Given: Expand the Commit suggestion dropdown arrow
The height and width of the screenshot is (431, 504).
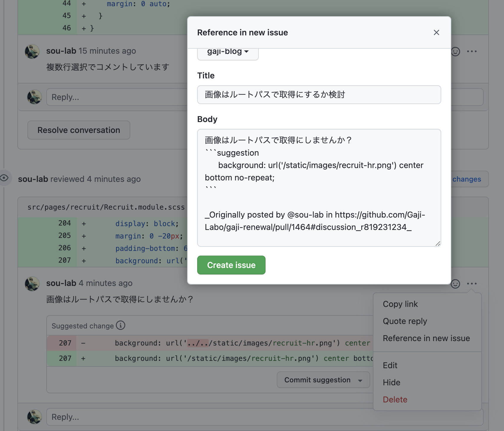Looking at the screenshot, I should (360, 380).
